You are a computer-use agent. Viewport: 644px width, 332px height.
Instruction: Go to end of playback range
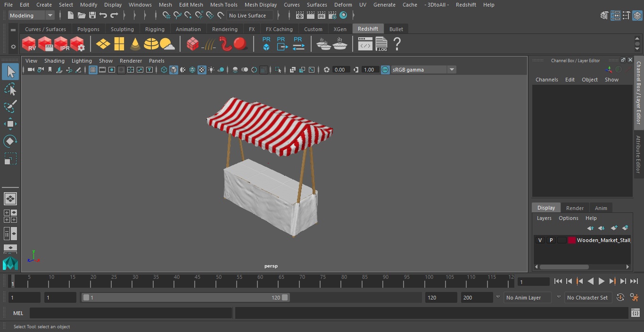pyautogui.click(x=634, y=281)
